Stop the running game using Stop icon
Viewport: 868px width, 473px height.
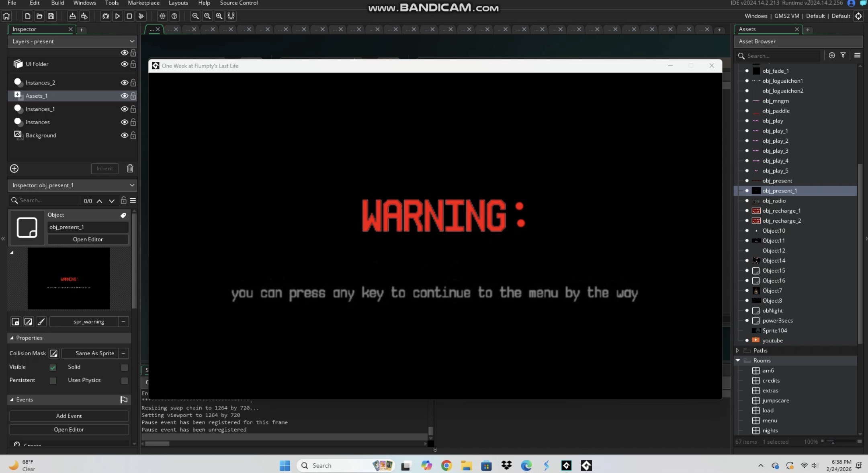point(129,16)
